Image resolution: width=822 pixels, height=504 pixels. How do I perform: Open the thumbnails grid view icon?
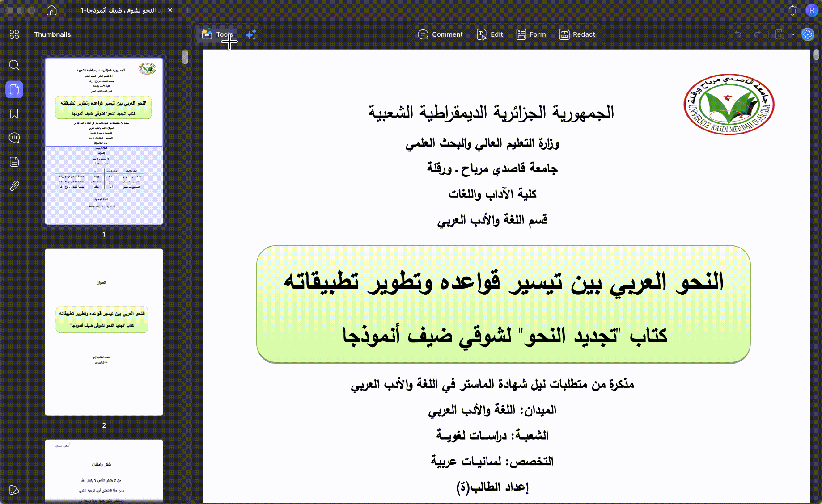pos(14,34)
